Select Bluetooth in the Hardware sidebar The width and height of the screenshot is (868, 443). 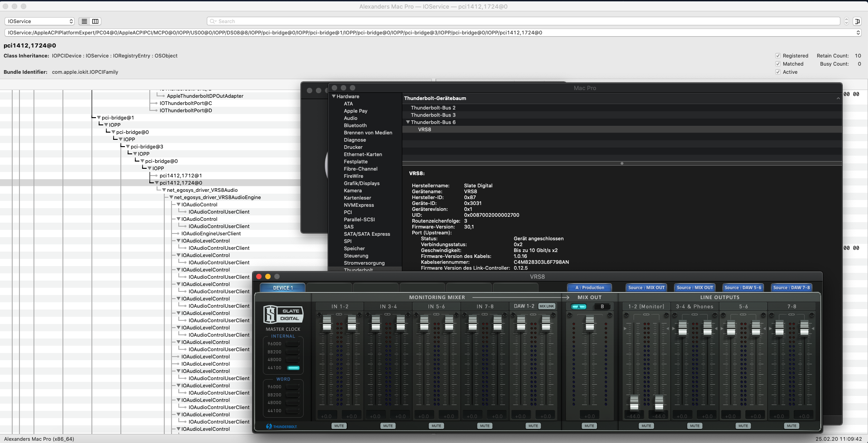pos(355,125)
